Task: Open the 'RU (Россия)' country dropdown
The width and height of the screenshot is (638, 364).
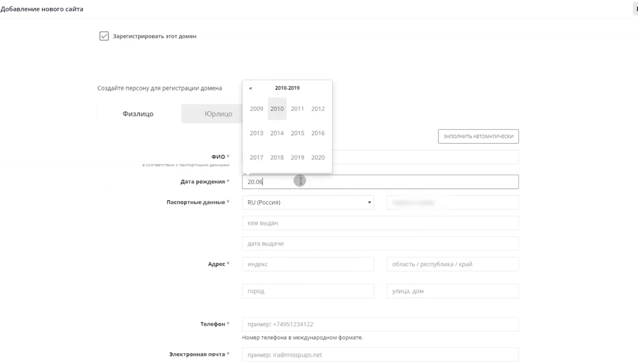Action: tap(308, 202)
